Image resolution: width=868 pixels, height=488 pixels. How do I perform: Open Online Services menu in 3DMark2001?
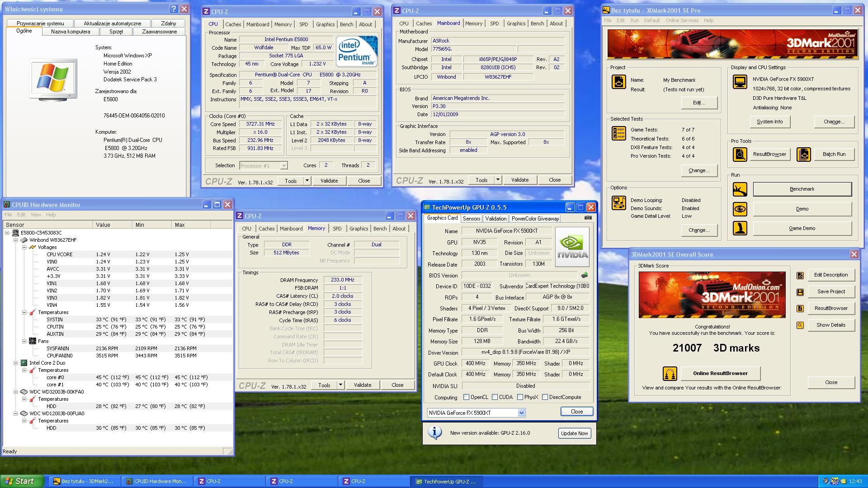point(682,20)
